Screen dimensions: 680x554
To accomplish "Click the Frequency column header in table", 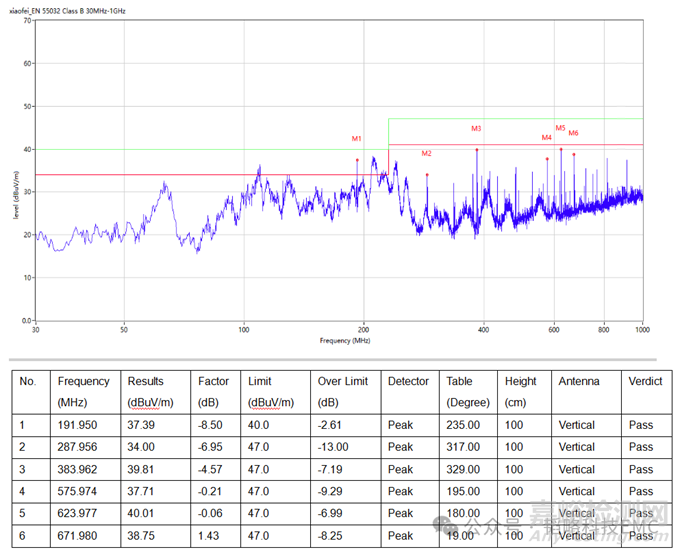I will [x=84, y=381].
